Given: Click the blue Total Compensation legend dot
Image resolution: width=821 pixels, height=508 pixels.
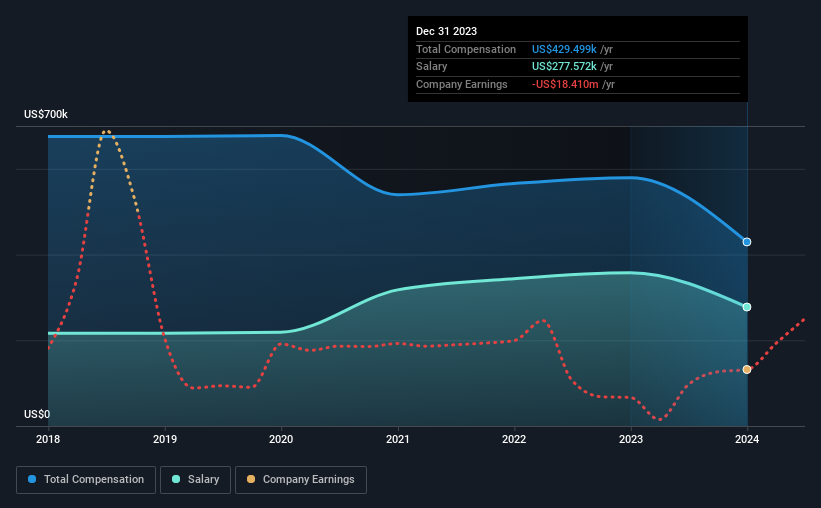Looking at the screenshot, I should tap(32, 479).
